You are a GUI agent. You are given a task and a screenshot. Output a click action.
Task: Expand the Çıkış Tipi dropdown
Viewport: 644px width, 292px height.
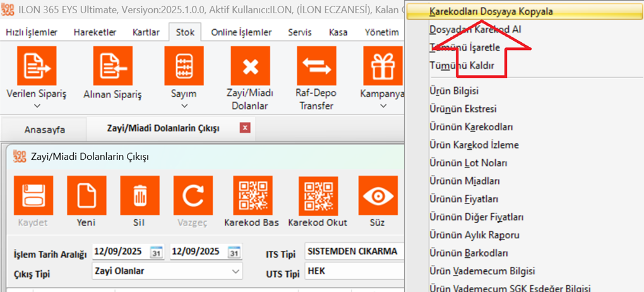pos(236,272)
